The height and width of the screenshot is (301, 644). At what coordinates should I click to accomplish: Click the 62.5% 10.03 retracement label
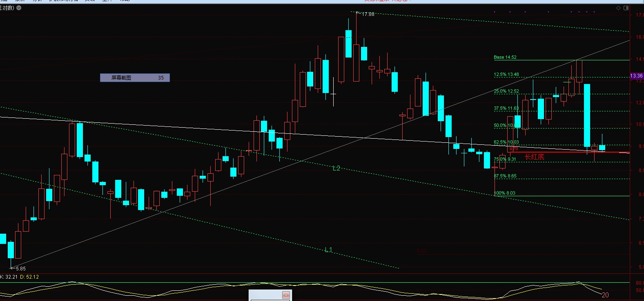[506, 142]
